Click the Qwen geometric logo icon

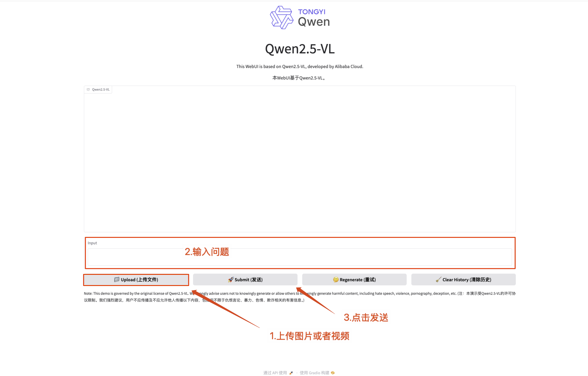(x=281, y=18)
